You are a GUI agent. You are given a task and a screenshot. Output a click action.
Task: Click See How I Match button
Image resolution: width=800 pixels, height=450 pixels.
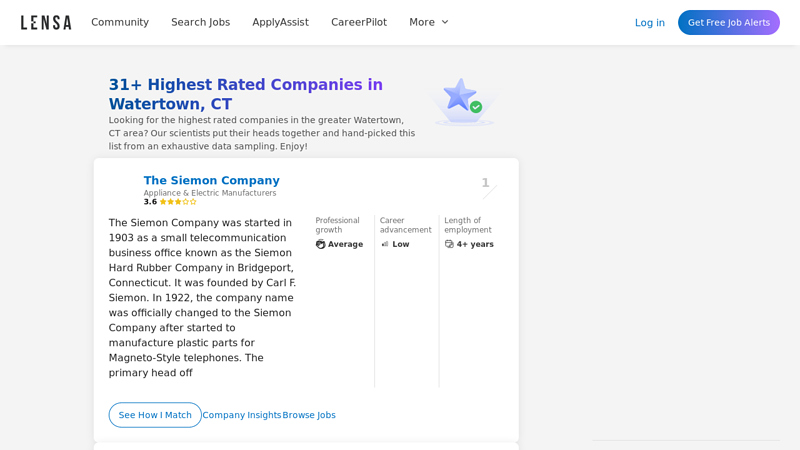pos(155,415)
